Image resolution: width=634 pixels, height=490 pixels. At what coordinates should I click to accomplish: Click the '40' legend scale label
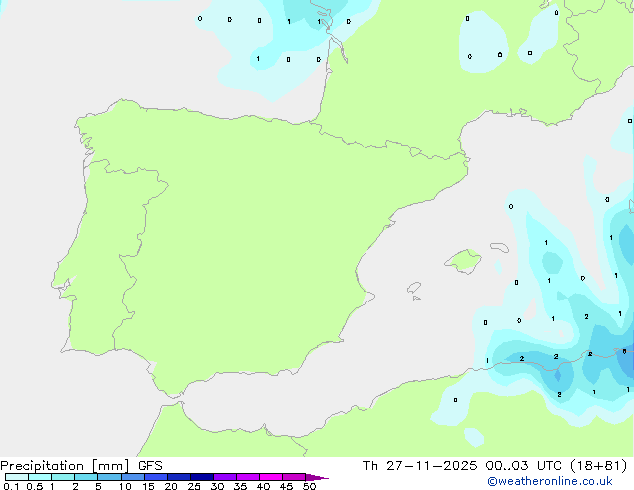[263, 486]
